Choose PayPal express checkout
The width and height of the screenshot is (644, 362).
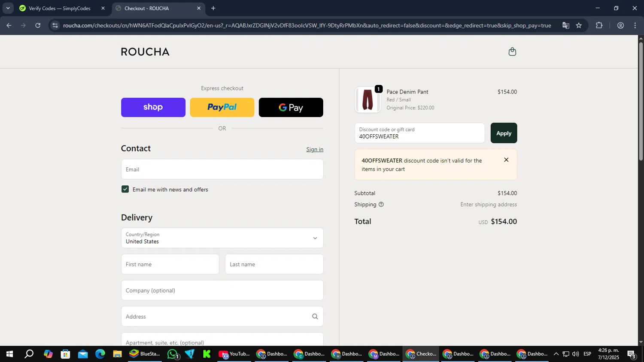222,107
